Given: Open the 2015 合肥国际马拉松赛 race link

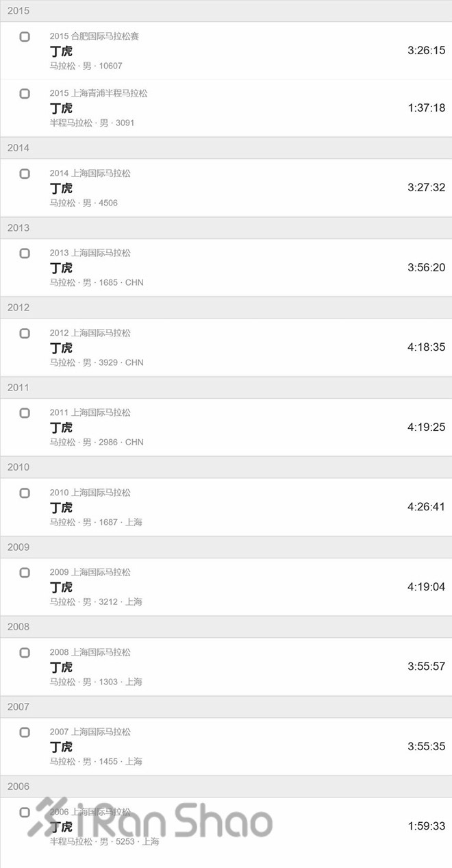Looking at the screenshot, I should pyautogui.click(x=95, y=36).
